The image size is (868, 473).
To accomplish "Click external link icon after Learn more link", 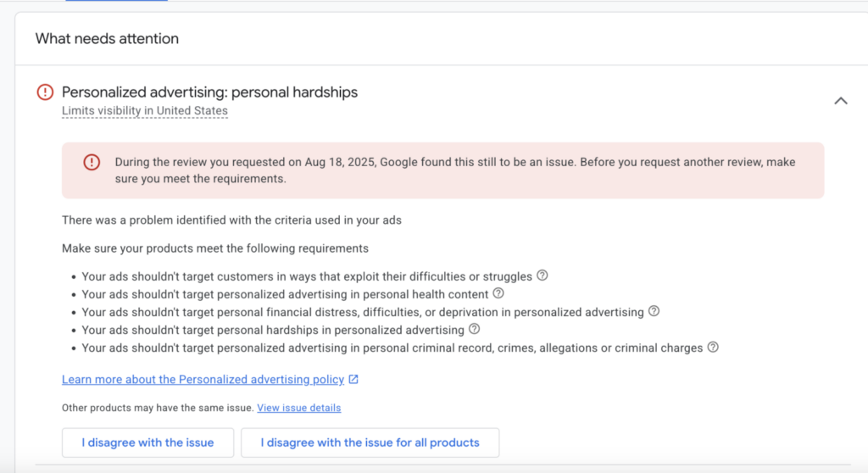I will click(353, 380).
